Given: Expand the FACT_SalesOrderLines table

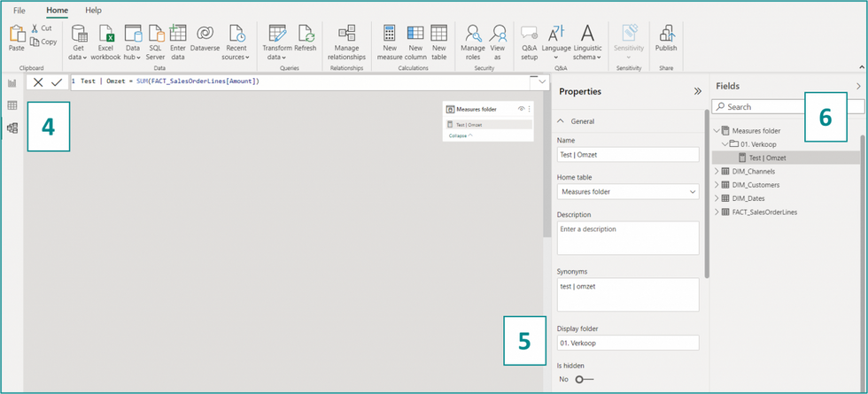Looking at the screenshot, I should pos(717,212).
